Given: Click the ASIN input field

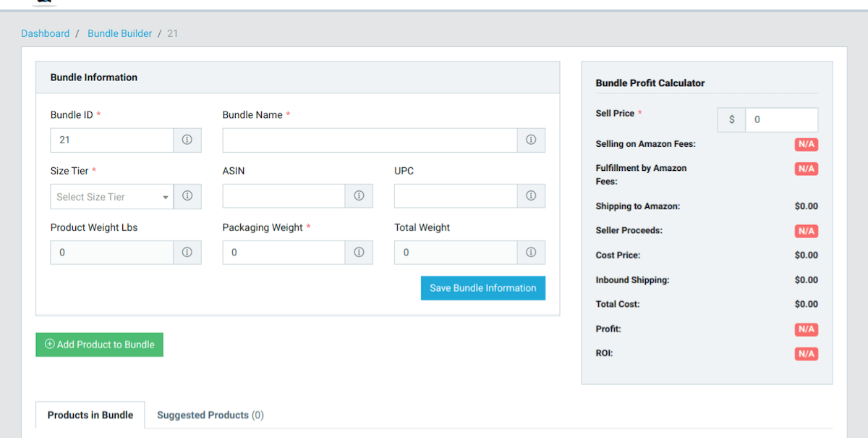Looking at the screenshot, I should point(284,196).
